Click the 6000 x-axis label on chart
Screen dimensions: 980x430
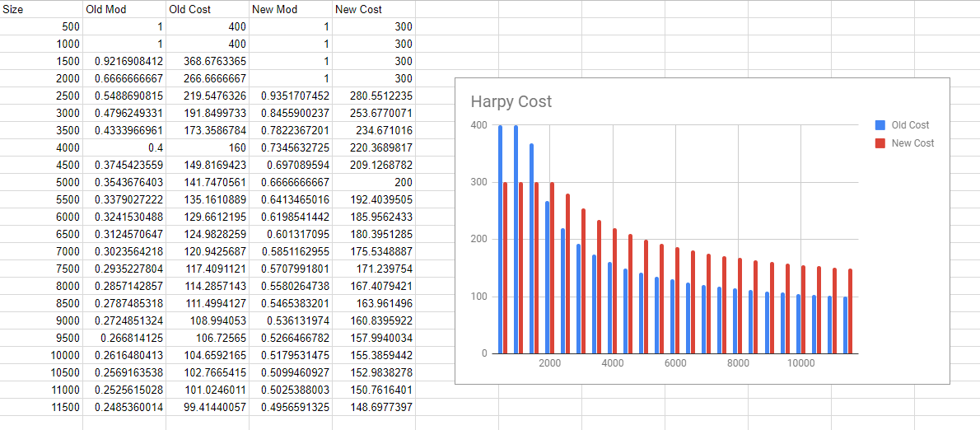pyautogui.click(x=675, y=363)
